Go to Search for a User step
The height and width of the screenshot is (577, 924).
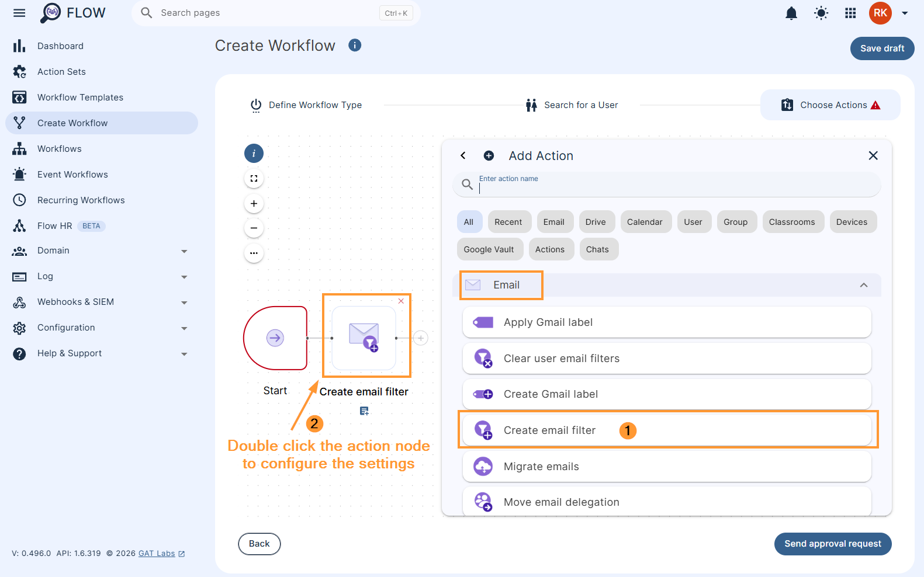click(572, 105)
